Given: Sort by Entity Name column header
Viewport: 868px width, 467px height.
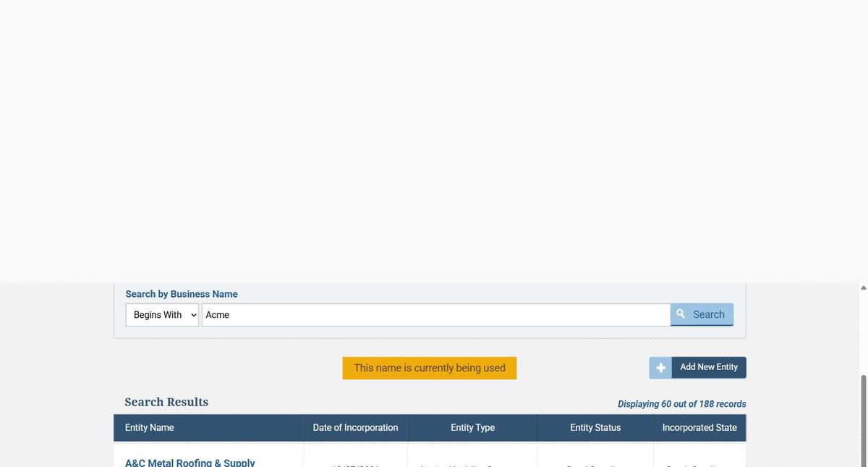Looking at the screenshot, I should [x=208, y=428].
